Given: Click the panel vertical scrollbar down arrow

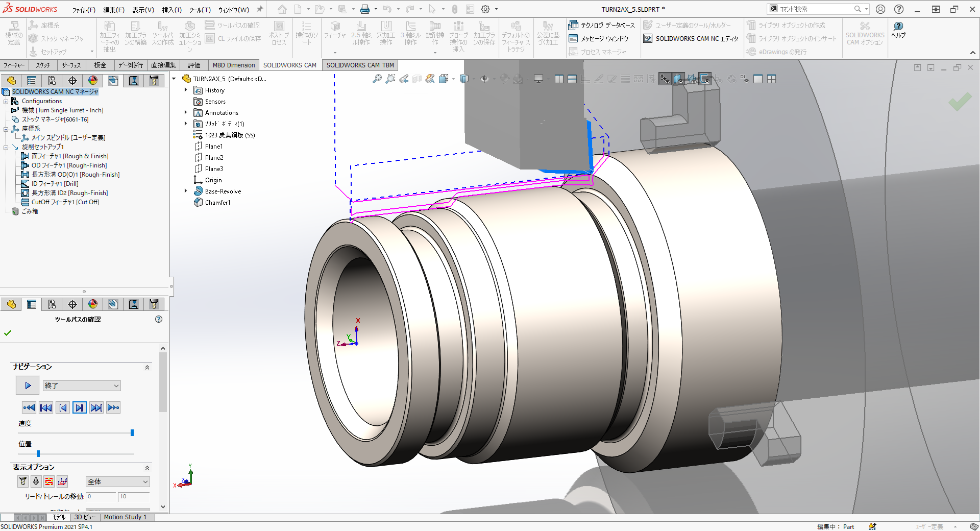Looking at the screenshot, I should (x=163, y=507).
